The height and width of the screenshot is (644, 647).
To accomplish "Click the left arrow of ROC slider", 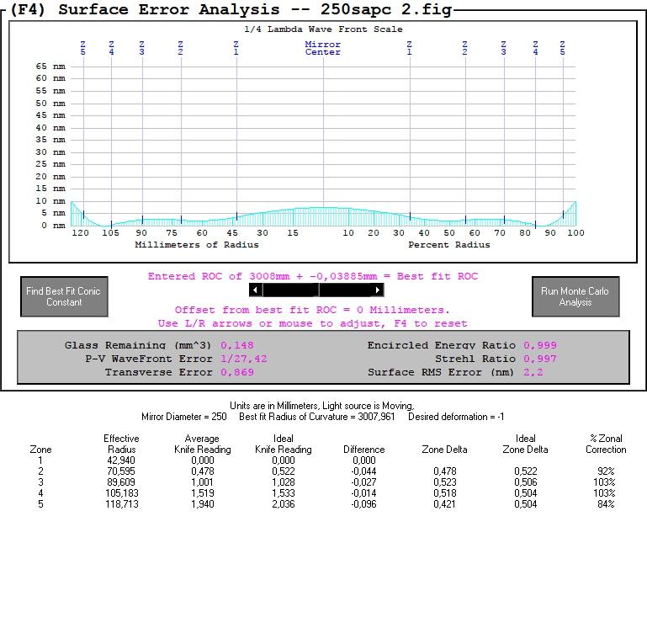I will [x=256, y=290].
